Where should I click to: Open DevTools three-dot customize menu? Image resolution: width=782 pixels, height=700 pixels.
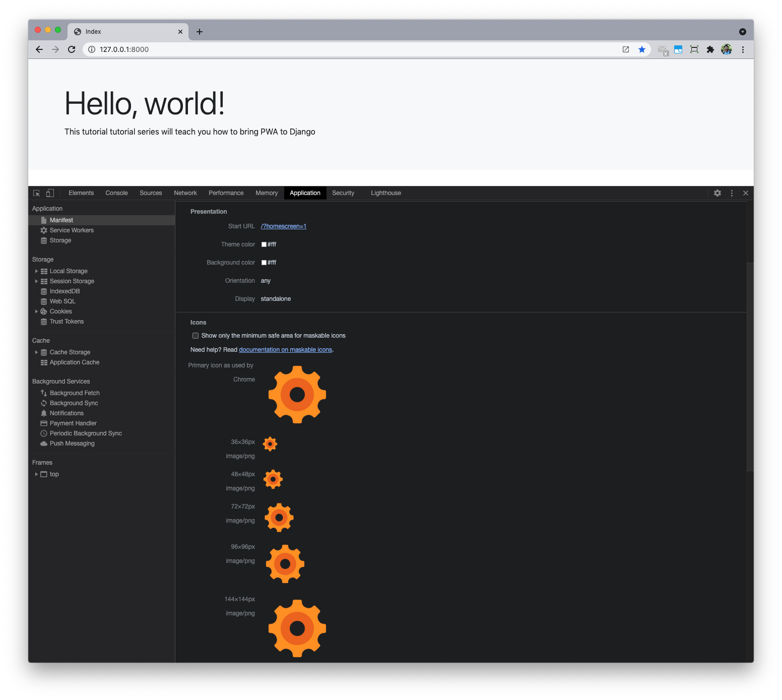tap(732, 193)
